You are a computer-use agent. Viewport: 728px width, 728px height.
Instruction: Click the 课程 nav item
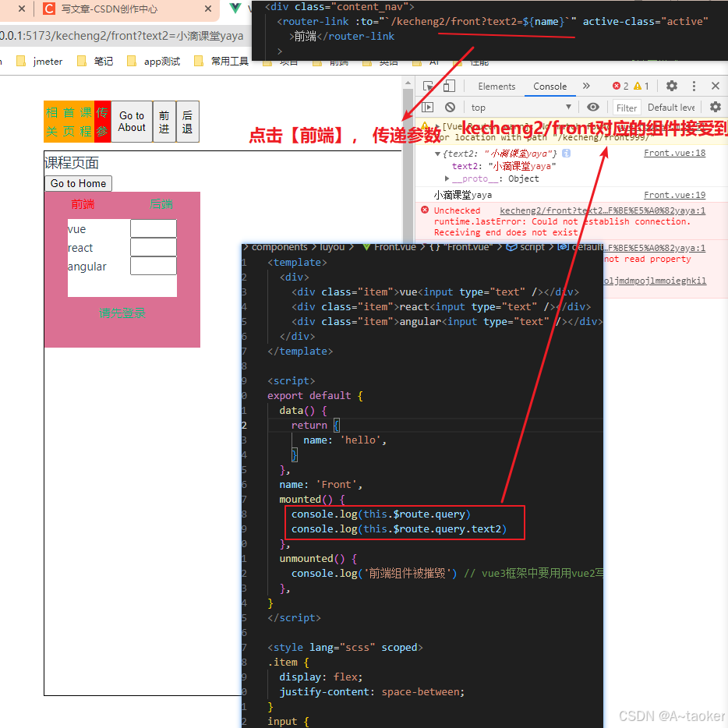pyautogui.click(x=86, y=122)
